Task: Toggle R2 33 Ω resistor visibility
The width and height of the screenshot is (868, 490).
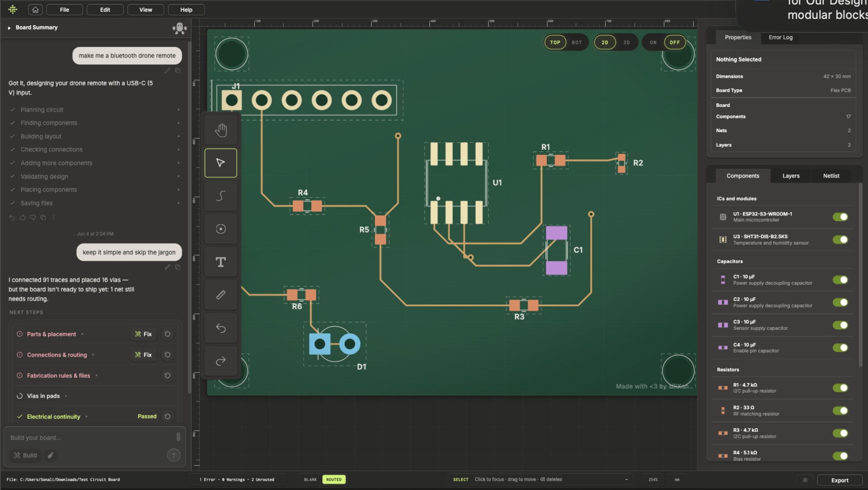Action: pyautogui.click(x=840, y=411)
